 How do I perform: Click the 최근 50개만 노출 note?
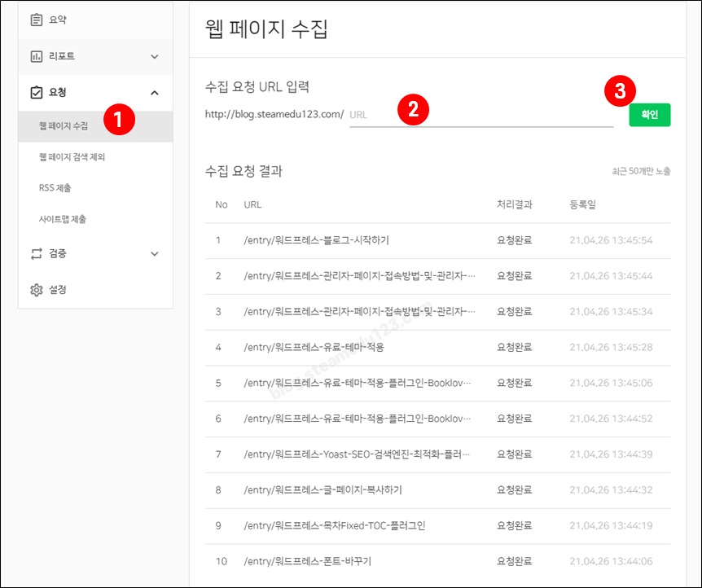(641, 171)
